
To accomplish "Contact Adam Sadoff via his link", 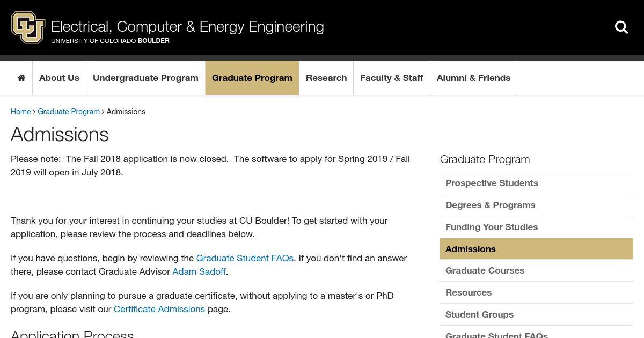I will [x=199, y=271].
